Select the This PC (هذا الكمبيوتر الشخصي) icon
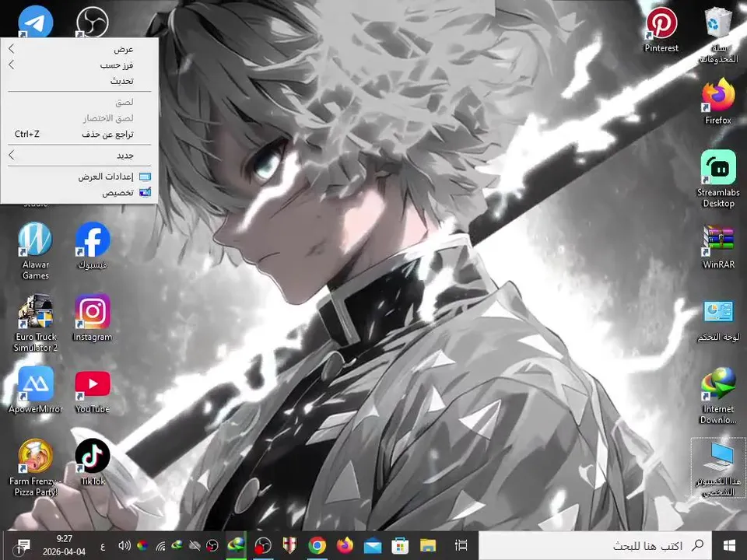This screenshot has height=560, width=747. 718,468
